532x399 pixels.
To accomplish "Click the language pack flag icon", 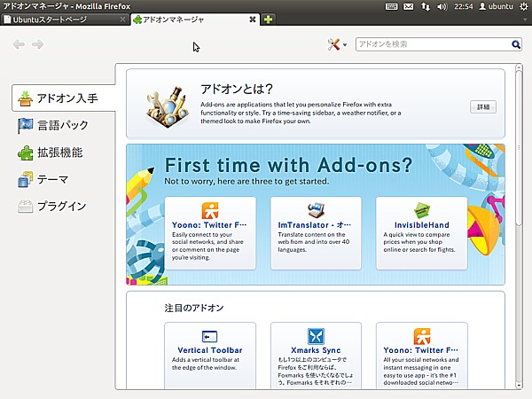I will pyautogui.click(x=25, y=126).
